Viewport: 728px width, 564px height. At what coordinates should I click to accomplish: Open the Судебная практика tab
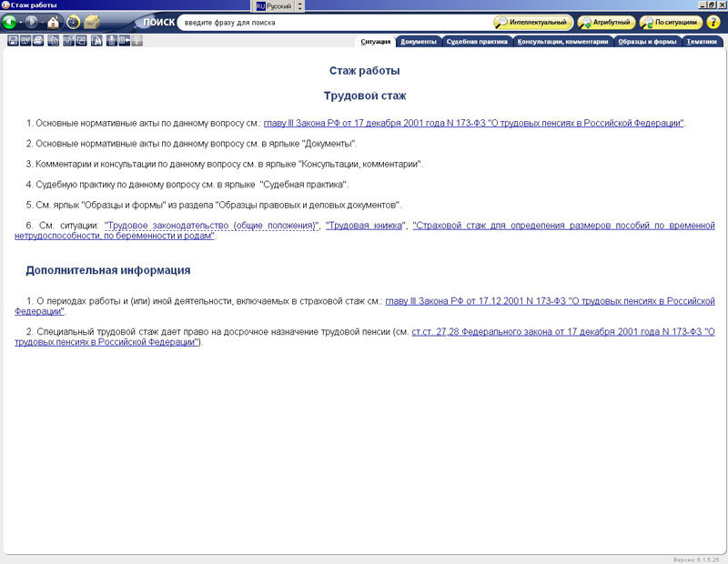[x=477, y=42]
